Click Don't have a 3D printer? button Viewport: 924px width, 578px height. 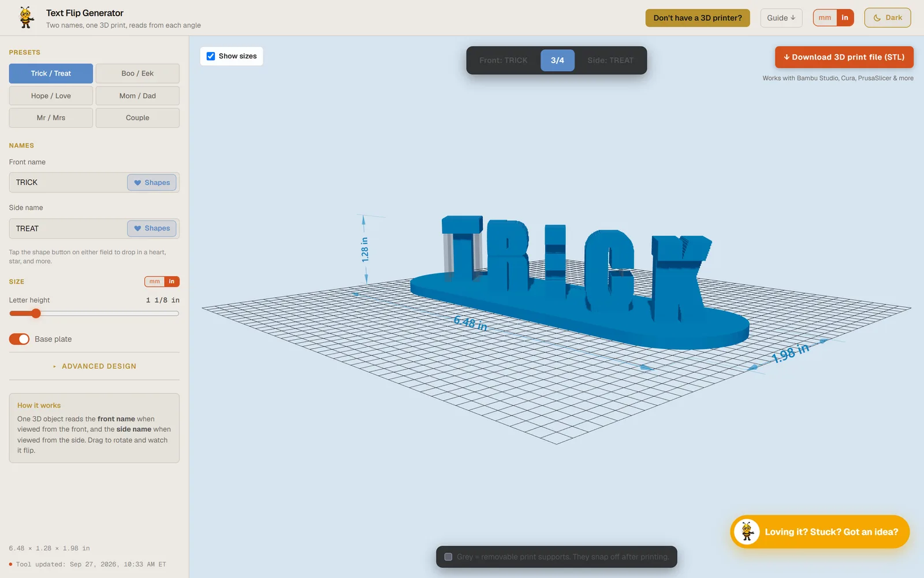698,18
